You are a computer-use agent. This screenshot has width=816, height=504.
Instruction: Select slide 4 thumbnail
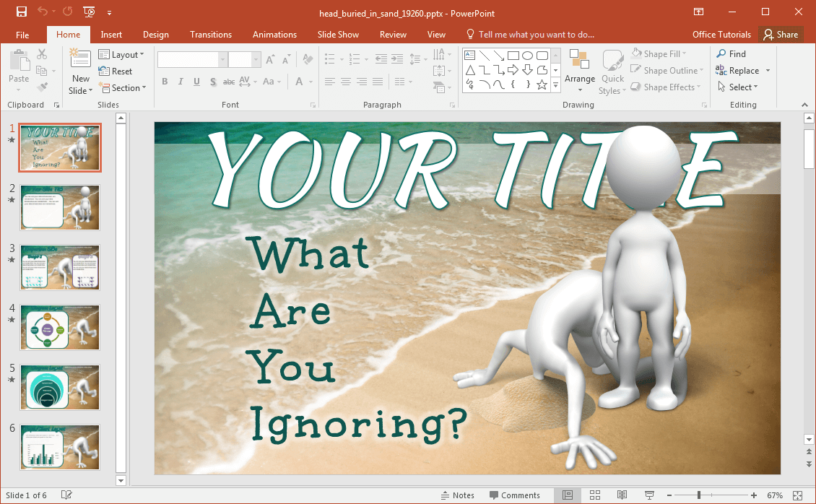tap(60, 327)
